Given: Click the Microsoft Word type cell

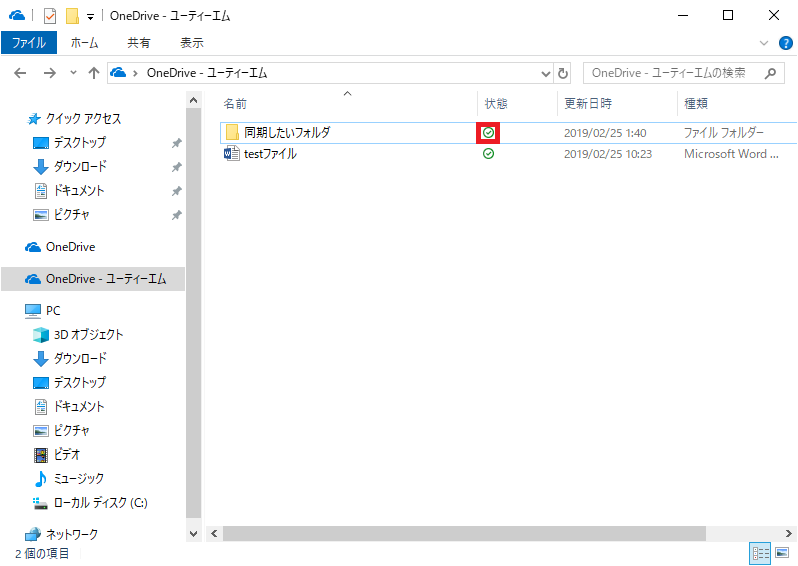Looking at the screenshot, I should (x=731, y=154).
